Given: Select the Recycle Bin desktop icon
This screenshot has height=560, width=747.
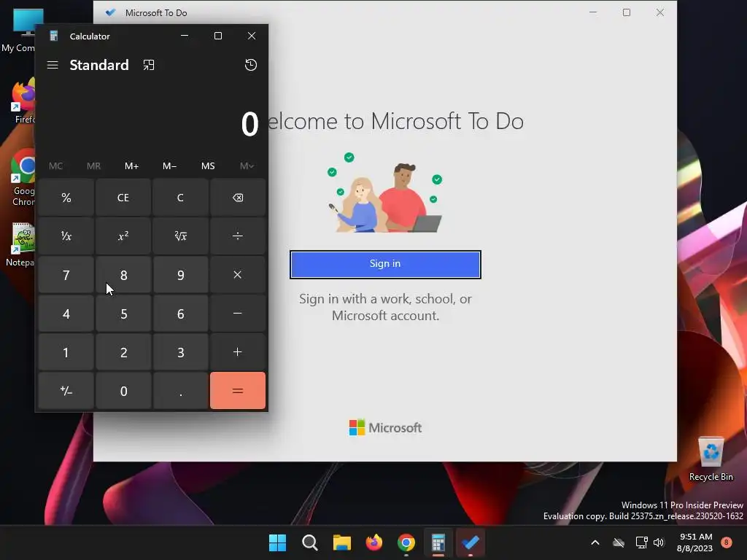Looking at the screenshot, I should pyautogui.click(x=711, y=459).
